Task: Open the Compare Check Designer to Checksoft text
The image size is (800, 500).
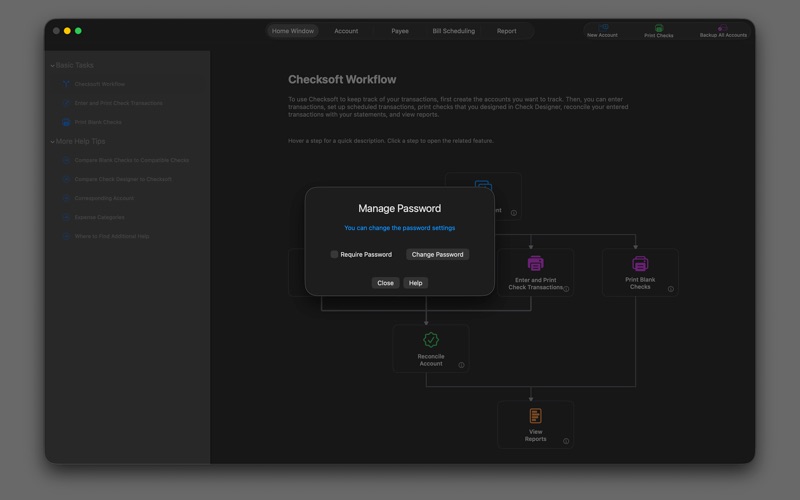Action: pos(123,179)
